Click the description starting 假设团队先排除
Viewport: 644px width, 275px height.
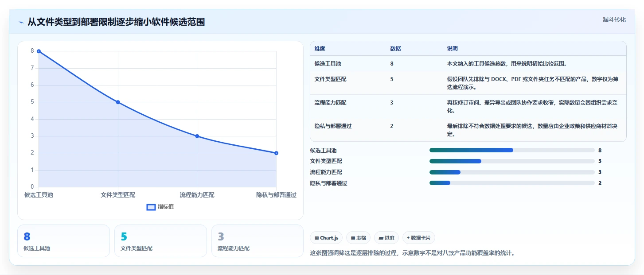[x=533, y=83]
